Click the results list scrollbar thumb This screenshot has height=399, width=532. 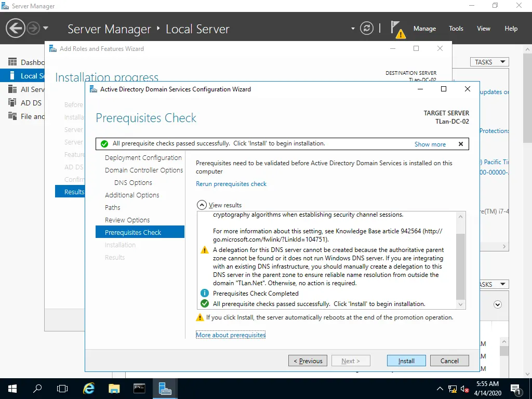460,267
